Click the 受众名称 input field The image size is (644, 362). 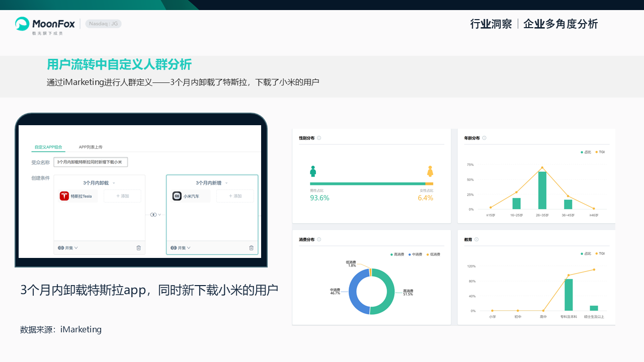[x=91, y=162]
